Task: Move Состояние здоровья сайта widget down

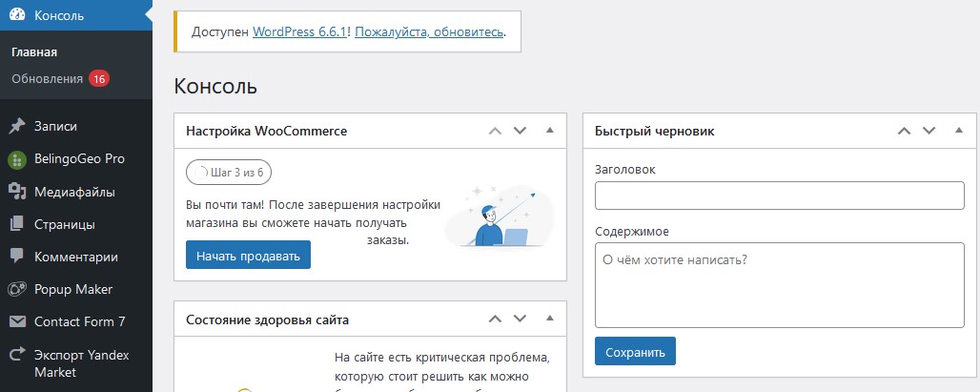Action: click(x=520, y=319)
